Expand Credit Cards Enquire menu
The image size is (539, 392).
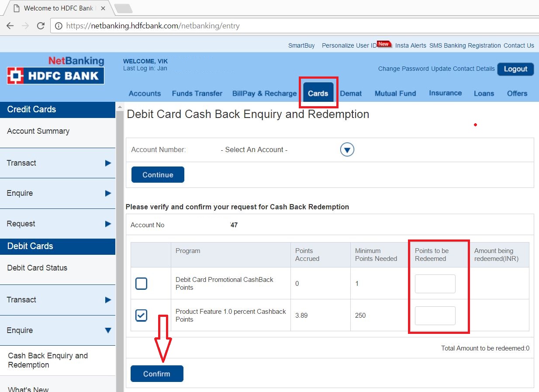pyautogui.click(x=58, y=193)
